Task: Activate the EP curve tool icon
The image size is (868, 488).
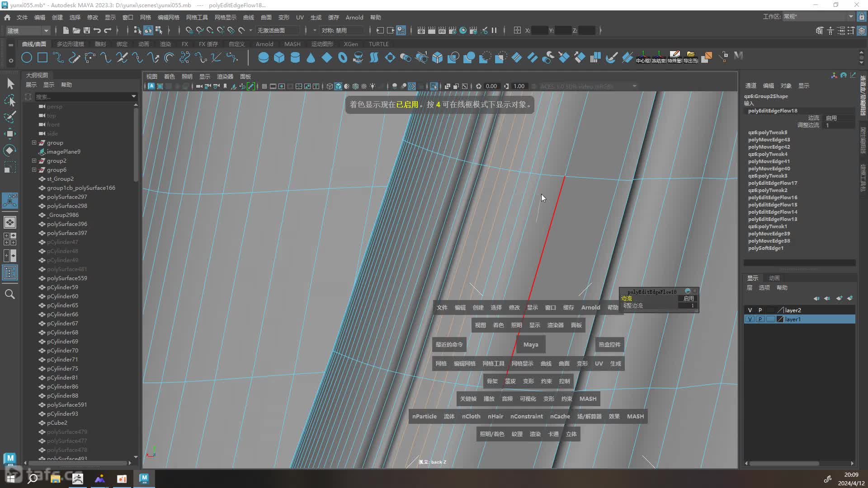Action: [x=58, y=57]
